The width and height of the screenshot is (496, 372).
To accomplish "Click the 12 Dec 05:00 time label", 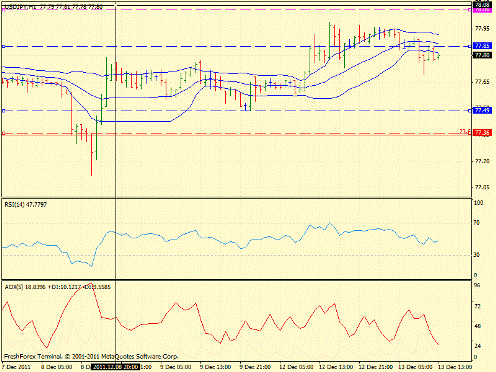I will (x=296, y=367).
